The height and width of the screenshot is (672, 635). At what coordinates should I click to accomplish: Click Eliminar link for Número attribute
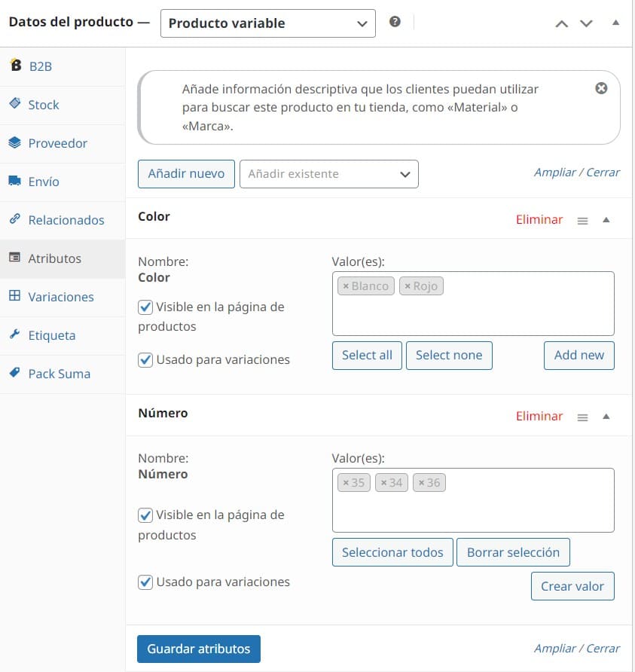pyautogui.click(x=539, y=416)
